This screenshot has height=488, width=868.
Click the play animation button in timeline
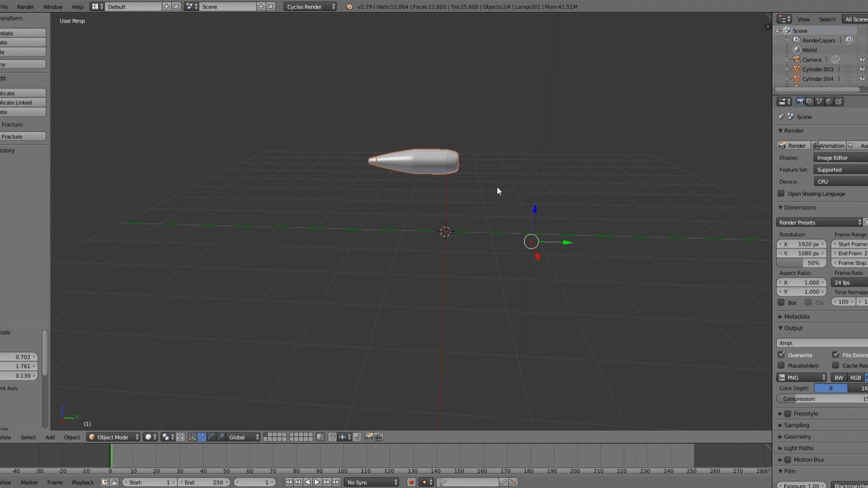point(317,482)
